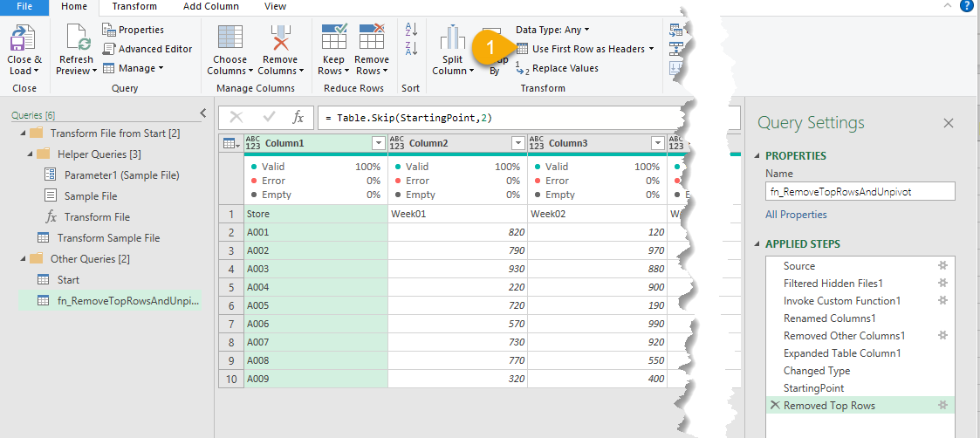Collapse the Queries pane

tap(203, 113)
